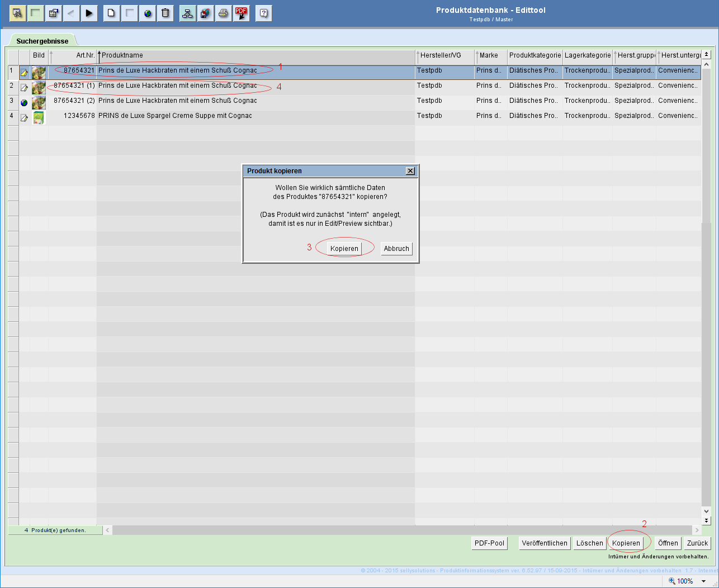Click the globe icon in the toolbar
This screenshot has height=588, width=719.
tap(148, 13)
